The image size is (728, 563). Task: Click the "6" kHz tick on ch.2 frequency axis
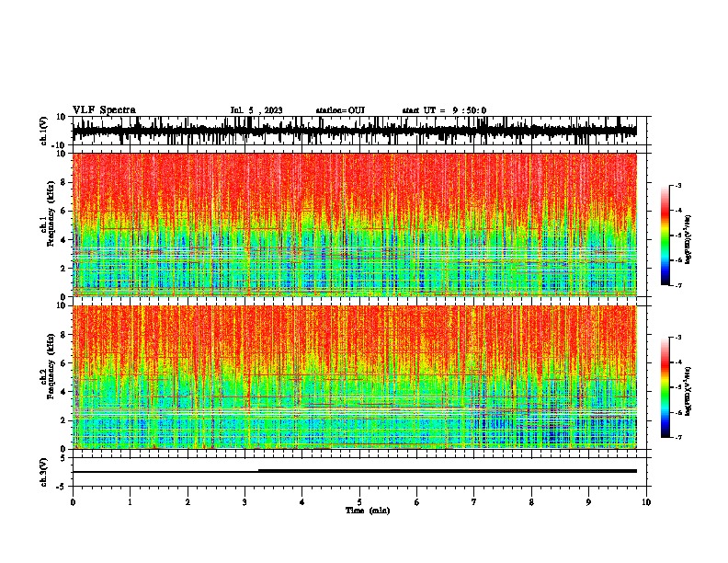click(64, 363)
